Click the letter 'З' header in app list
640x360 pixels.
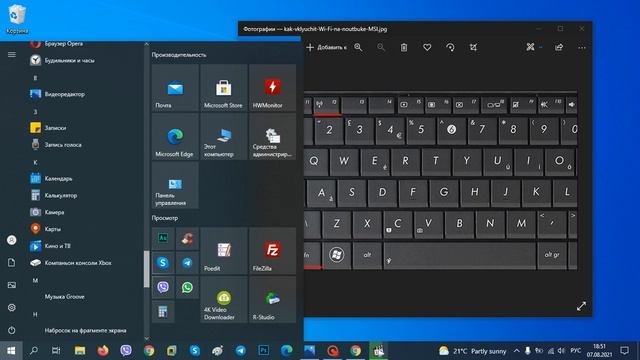[35, 111]
